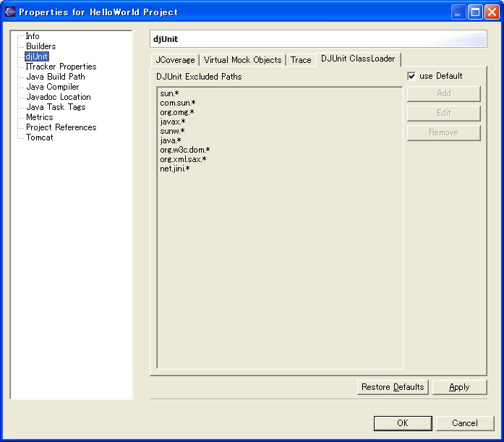
Task: Select Metrics in the tree
Action: coord(40,117)
